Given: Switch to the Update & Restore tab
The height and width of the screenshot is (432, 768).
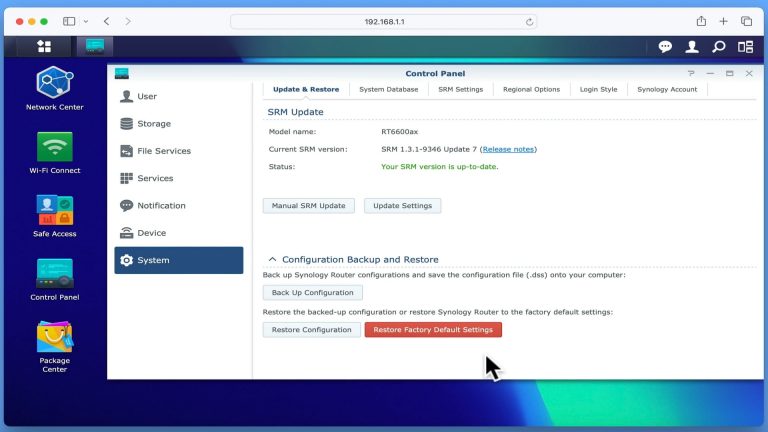Looking at the screenshot, I should click(x=306, y=89).
